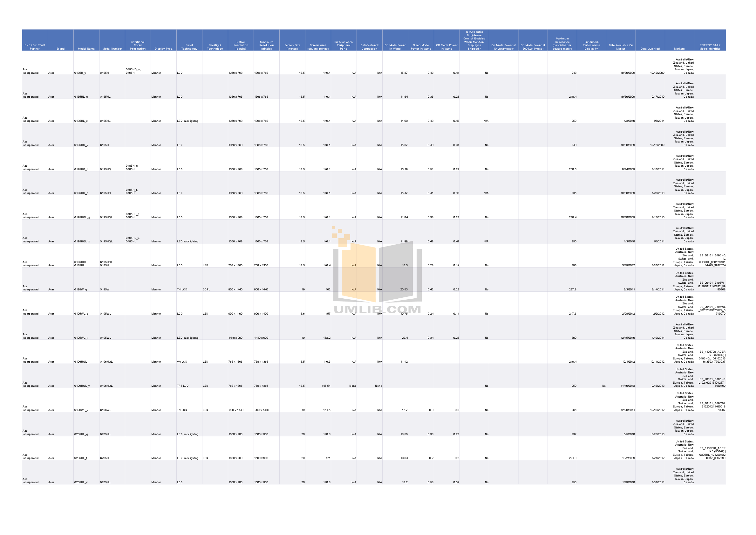
Task: Click the '2/18/2013' date qualified cell
Action: click(658, 386)
